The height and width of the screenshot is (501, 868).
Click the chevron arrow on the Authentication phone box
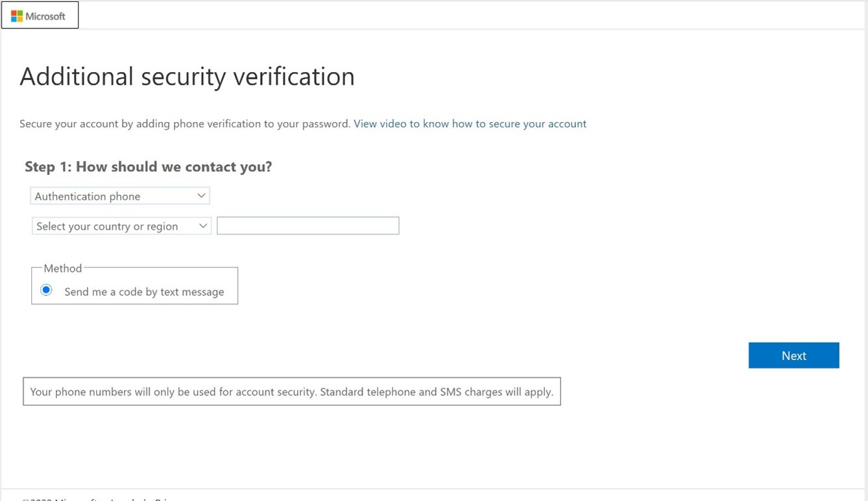tap(201, 195)
